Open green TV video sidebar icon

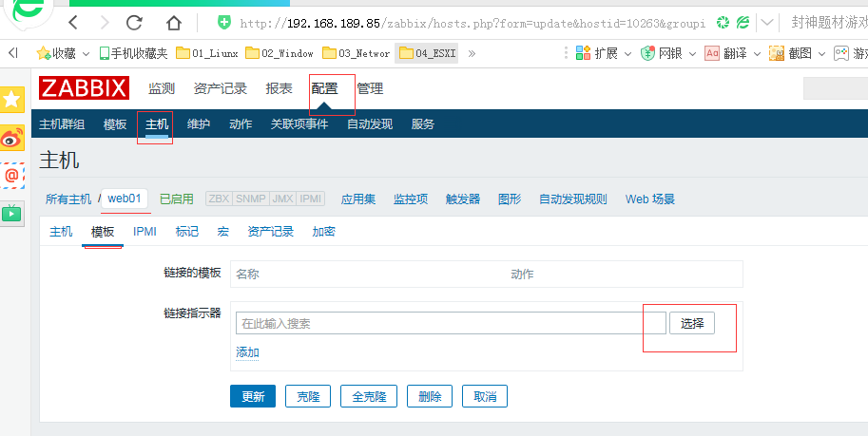(12, 213)
